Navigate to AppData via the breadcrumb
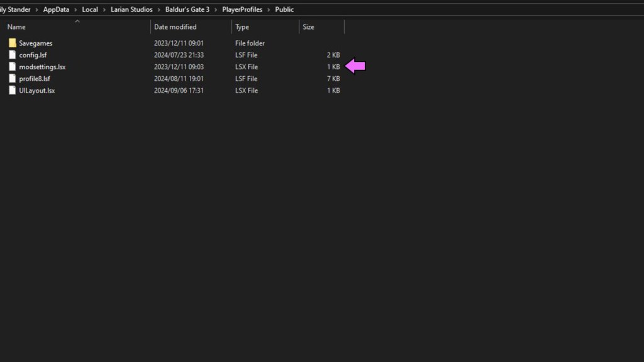This screenshot has height=362, width=644. coord(57,9)
